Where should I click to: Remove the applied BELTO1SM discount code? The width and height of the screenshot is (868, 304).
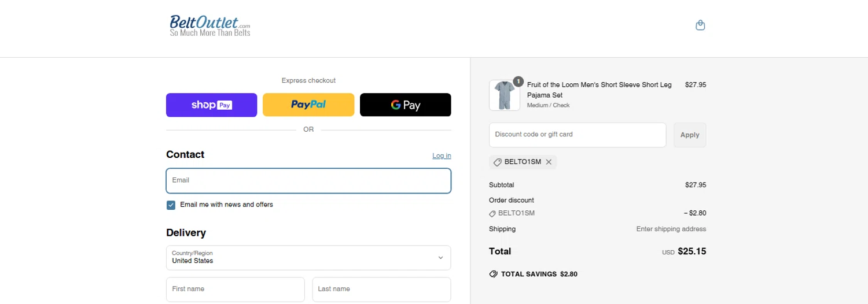pyautogui.click(x=549, y=162)
